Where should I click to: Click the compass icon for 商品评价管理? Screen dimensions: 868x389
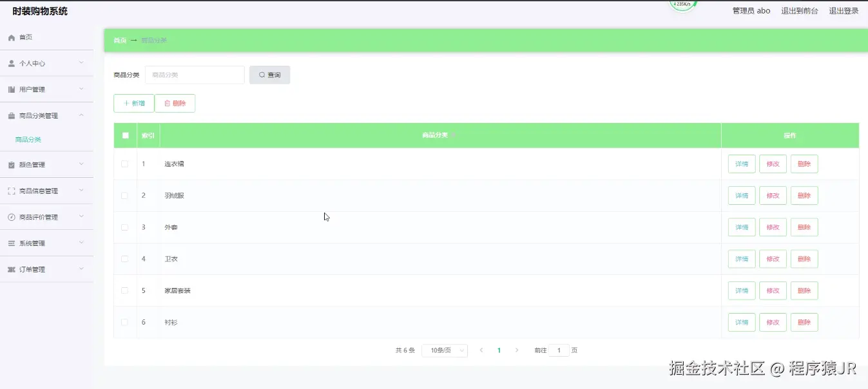click(x=12, y=217)
